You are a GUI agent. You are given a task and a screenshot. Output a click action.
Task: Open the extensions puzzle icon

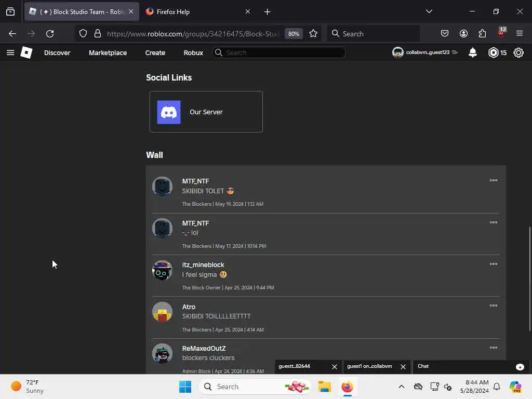(482, 34)
